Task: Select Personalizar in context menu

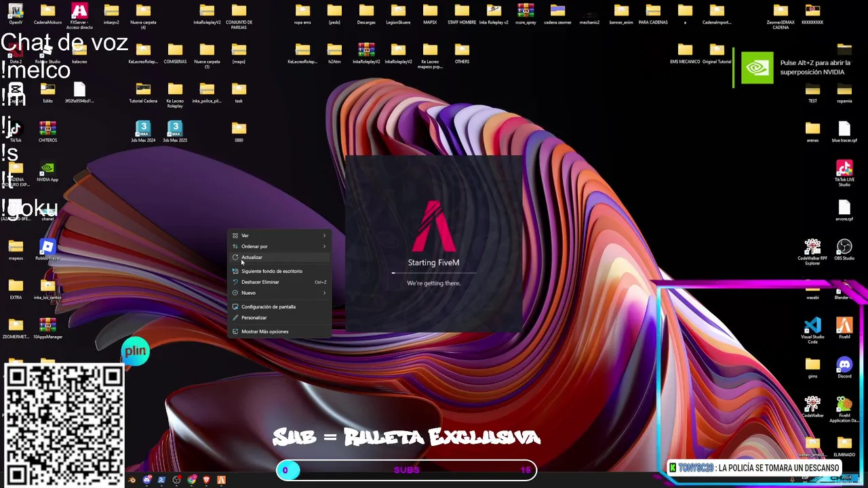Action: (279, 317)
